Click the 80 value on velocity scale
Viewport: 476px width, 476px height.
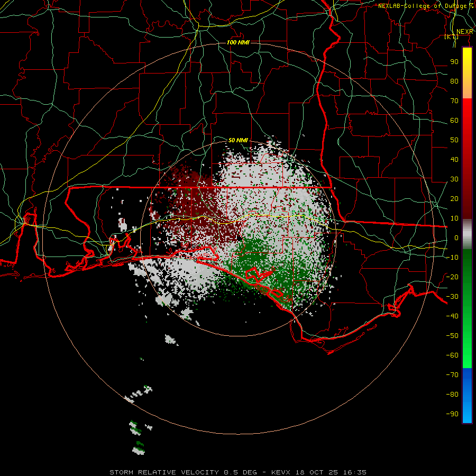(x=454, y=81)
